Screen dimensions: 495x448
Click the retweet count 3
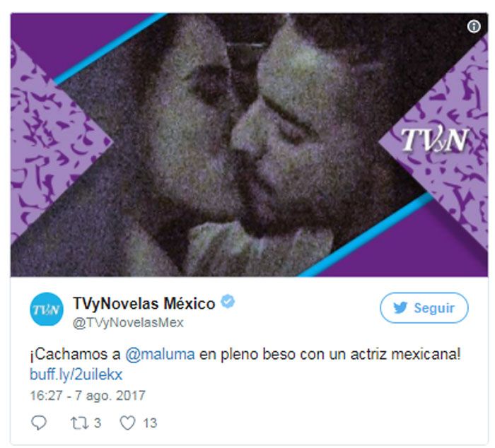tap(98, 423)
